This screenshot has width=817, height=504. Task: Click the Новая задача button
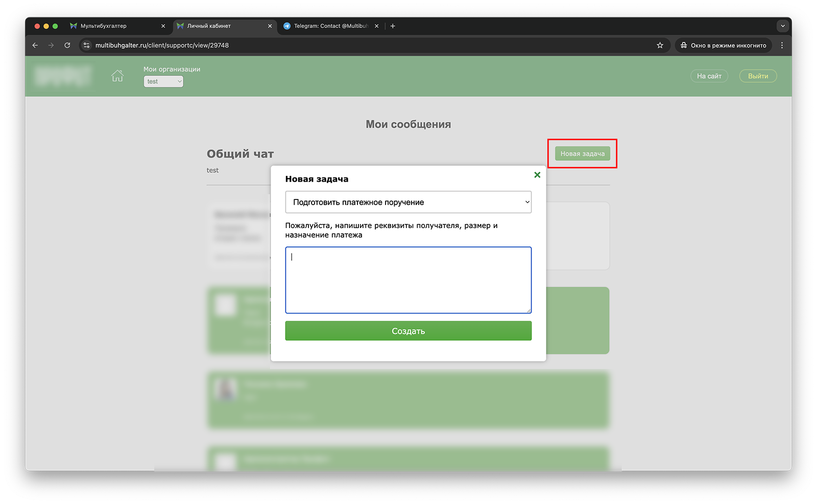pyautogui.click(x=582, y=154)
